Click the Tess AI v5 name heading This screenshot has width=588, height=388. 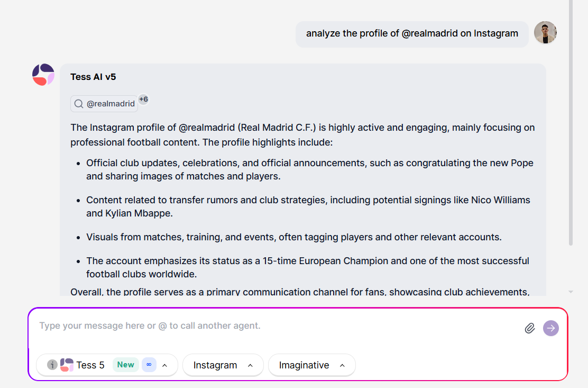[93, 77]
